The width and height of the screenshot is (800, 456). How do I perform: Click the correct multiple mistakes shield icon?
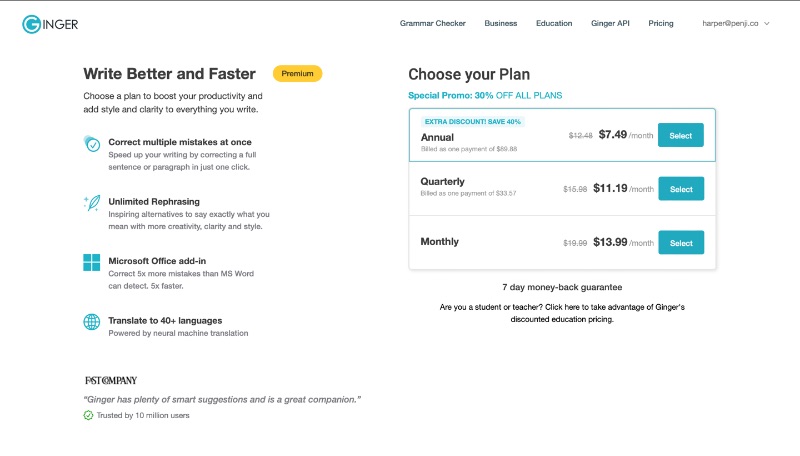click(x=92, y=143)
